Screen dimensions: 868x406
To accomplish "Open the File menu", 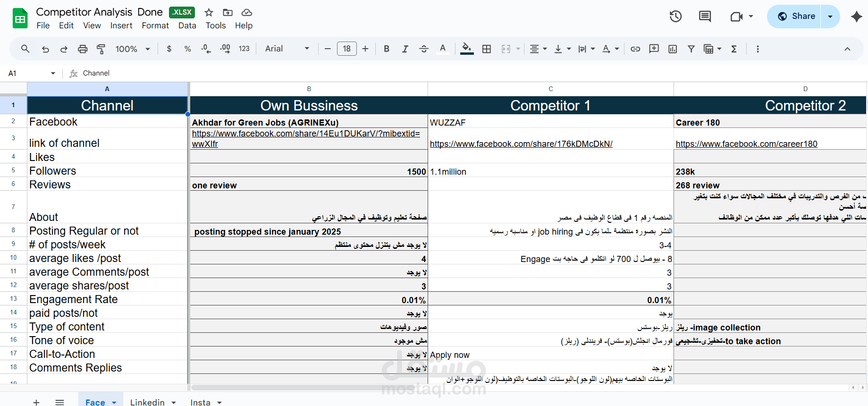I will tap(43, 25).
